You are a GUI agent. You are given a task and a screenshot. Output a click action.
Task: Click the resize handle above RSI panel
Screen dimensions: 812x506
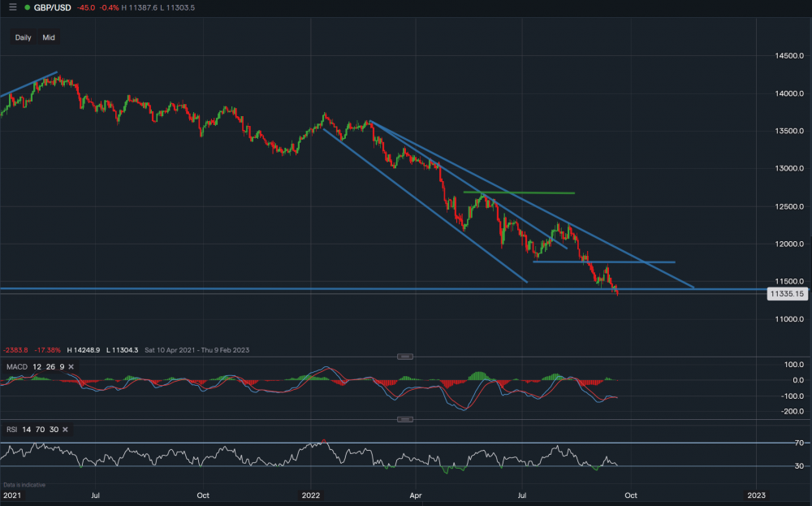click(x=403, y=419)
